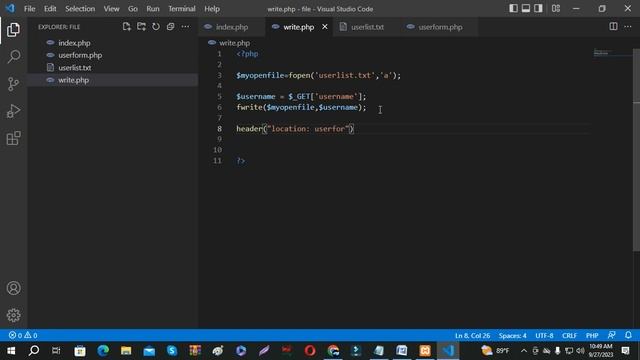This screenshot has height=360, width=640.
Task: Open index.php in the Explorer tree
Action: (x=113, y=43)
